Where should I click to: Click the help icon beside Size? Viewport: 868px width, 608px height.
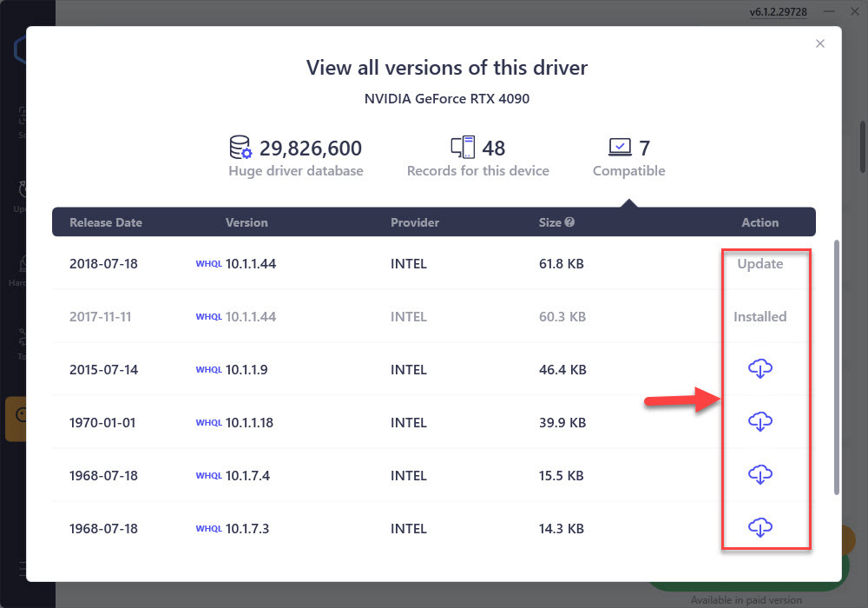click(569, 222)
